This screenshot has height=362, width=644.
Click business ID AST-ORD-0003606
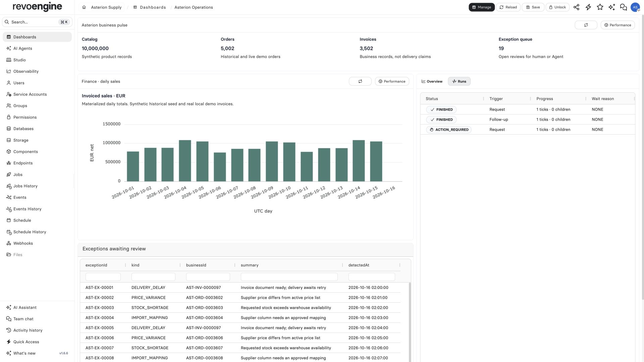204,338
